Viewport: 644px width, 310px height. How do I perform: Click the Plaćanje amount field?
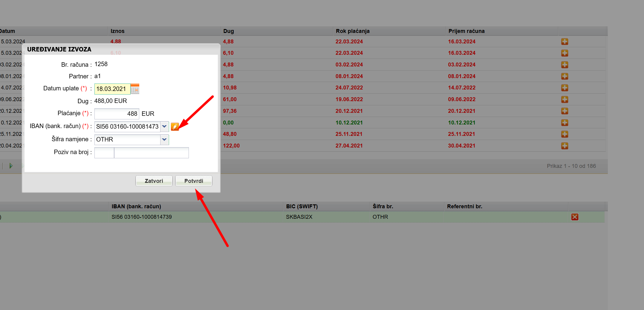click(x=117, y=114)
